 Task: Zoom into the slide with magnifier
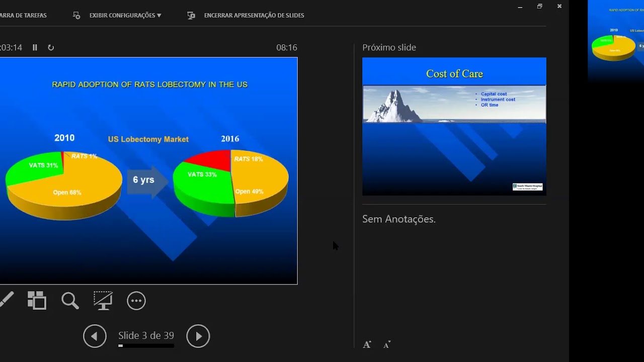pos(70,301)
